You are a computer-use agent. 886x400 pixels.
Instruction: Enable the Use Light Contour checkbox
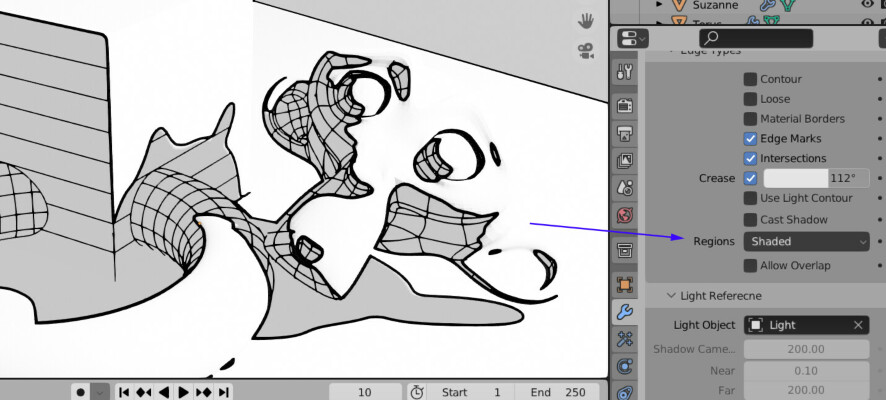(x=750, y=198)
